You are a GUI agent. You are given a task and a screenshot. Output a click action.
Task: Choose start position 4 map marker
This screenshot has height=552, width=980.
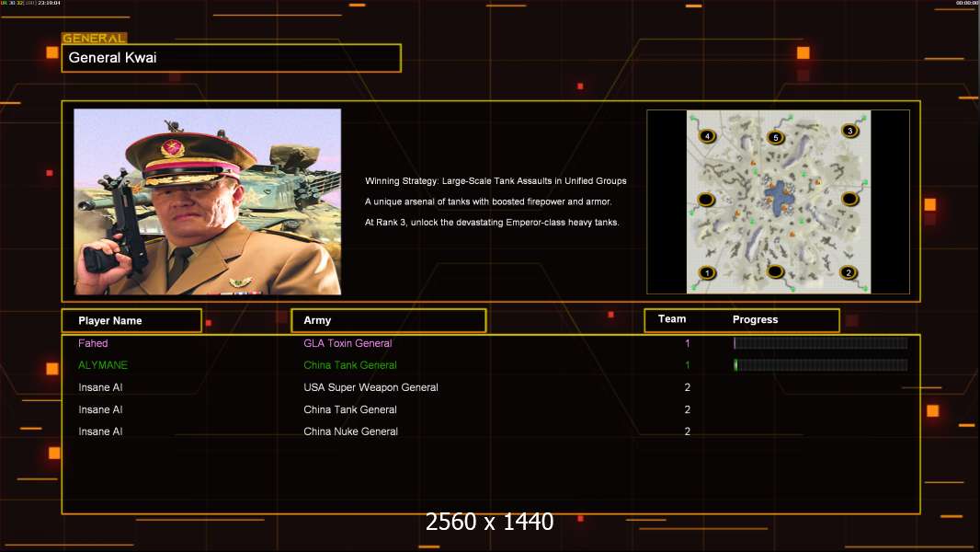pyautogui.click(x=706, y=136)
